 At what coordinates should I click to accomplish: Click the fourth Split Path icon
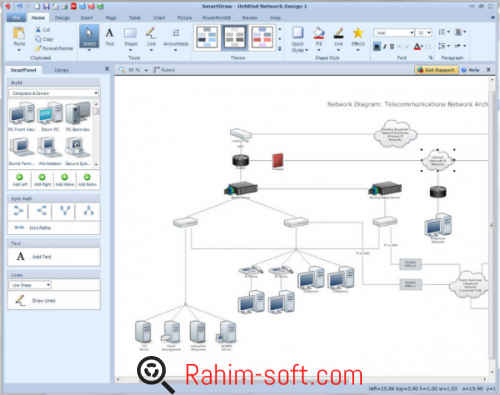pos(88,211)
